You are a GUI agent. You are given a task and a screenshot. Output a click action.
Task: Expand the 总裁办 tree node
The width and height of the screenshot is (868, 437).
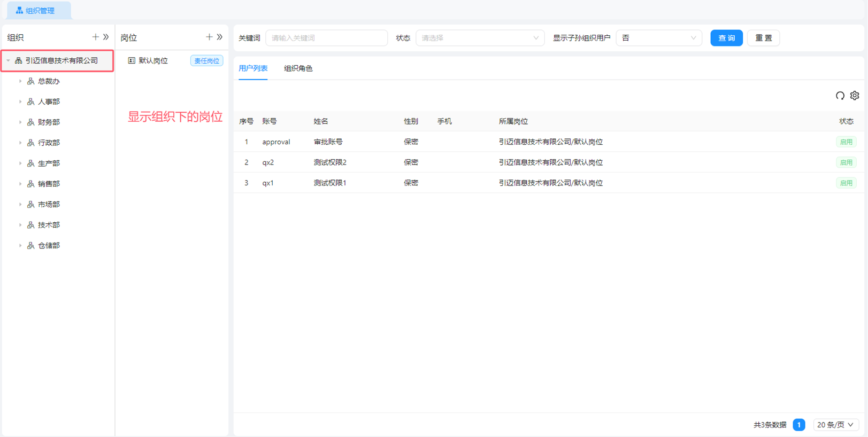pyautogui.click(x=20, y=81)
